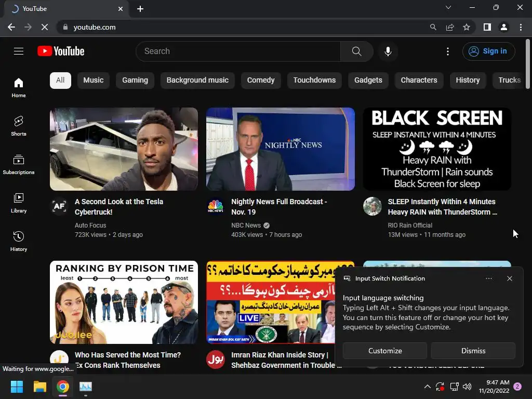Open 'A Second Look at the Tesla Cybertruck!' title

click(119, 207)
